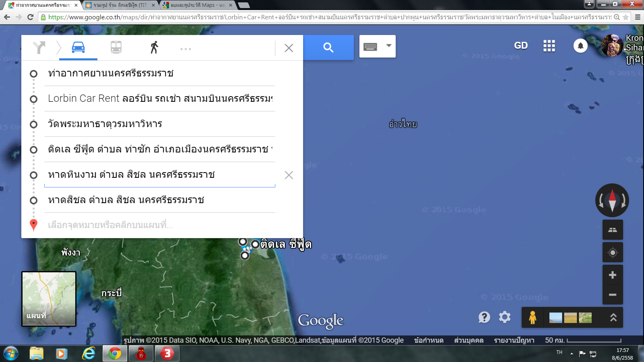Open the Maps help question mark
The height and width of the screenshot is (362, 644).
(484, 317)
